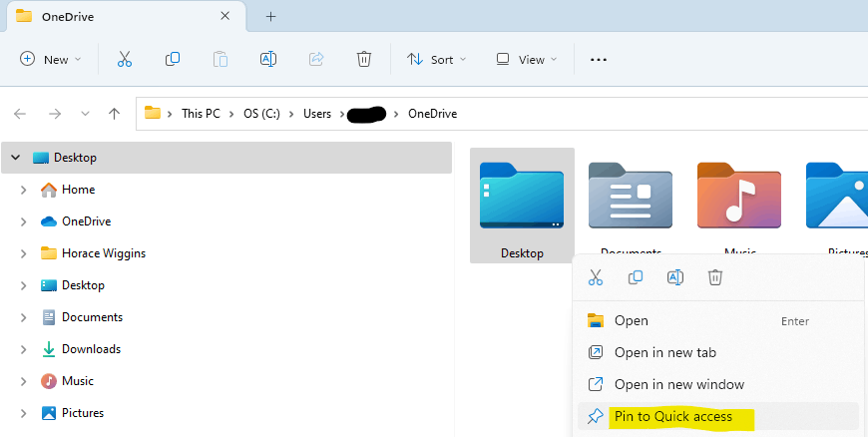868x437 pixels.
Task: Expand the Home tree node
Action: point(23,190)
